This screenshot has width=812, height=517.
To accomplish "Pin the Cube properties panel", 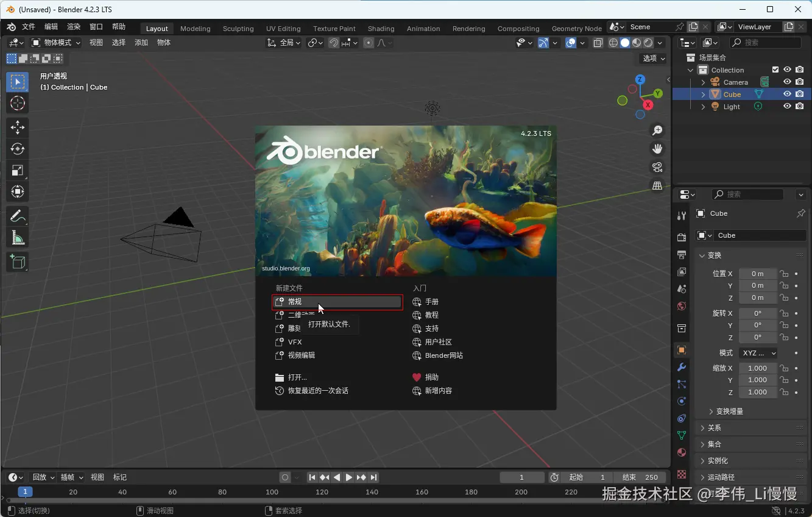I will 800,213.
